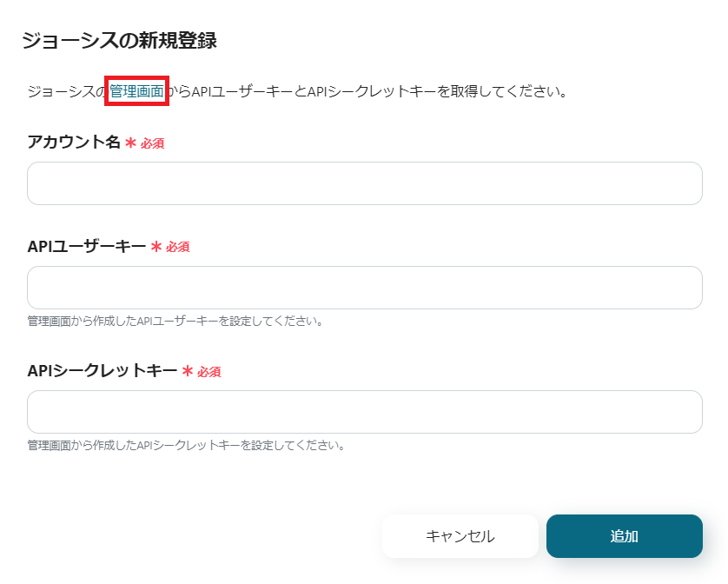Click the red asterisk beside アカウント名
This screenshot has width=728, height=584.
click(131, 143)
